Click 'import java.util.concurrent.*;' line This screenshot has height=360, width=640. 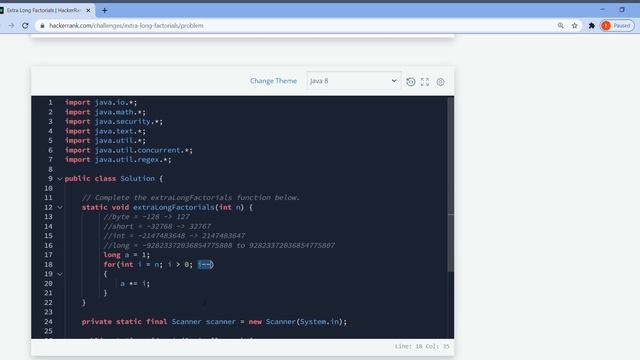pos(129,150)
